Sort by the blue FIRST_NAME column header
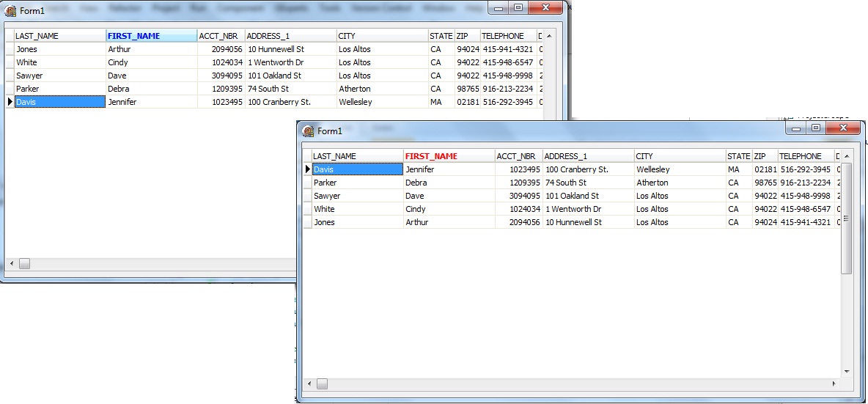Screen dimensions: 868x404 coord(133,36)
